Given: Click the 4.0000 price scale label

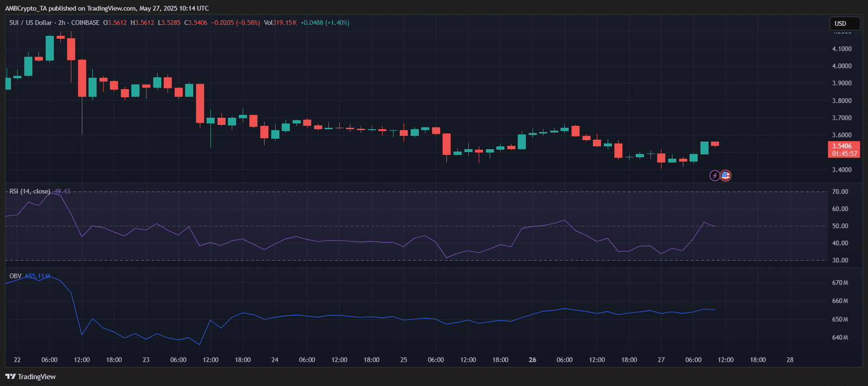Looking at the screenshot, I should (x=841, y=66).
